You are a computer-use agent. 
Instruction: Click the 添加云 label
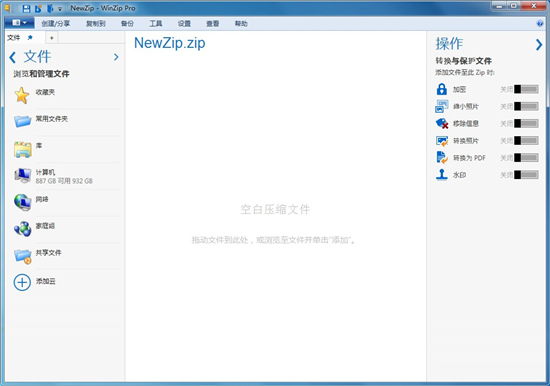pos(45,281)
